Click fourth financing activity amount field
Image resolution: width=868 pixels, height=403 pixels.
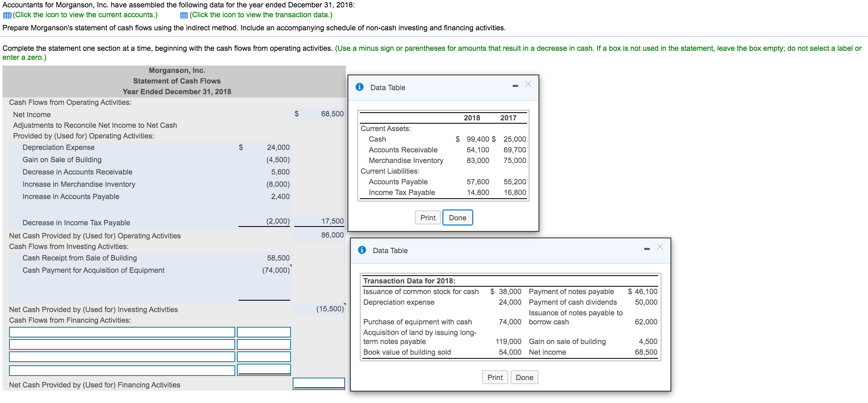(264, 370)
